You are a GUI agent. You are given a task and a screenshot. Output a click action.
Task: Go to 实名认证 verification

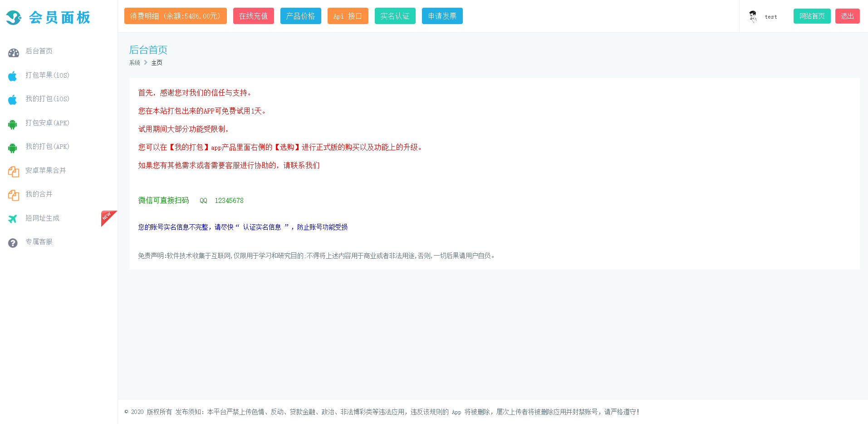click(395, 16)
